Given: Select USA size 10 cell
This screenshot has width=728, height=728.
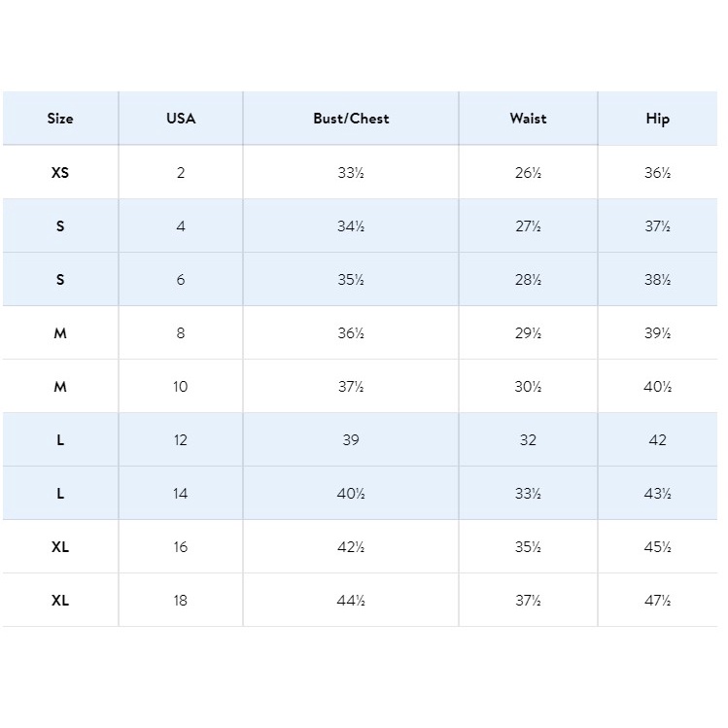Looking at the screenshot, I should pos(181,387).
